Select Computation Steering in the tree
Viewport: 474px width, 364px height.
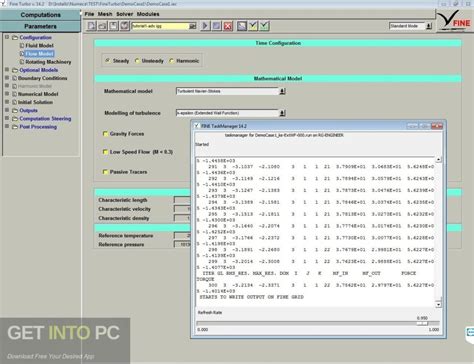[45, 119]
